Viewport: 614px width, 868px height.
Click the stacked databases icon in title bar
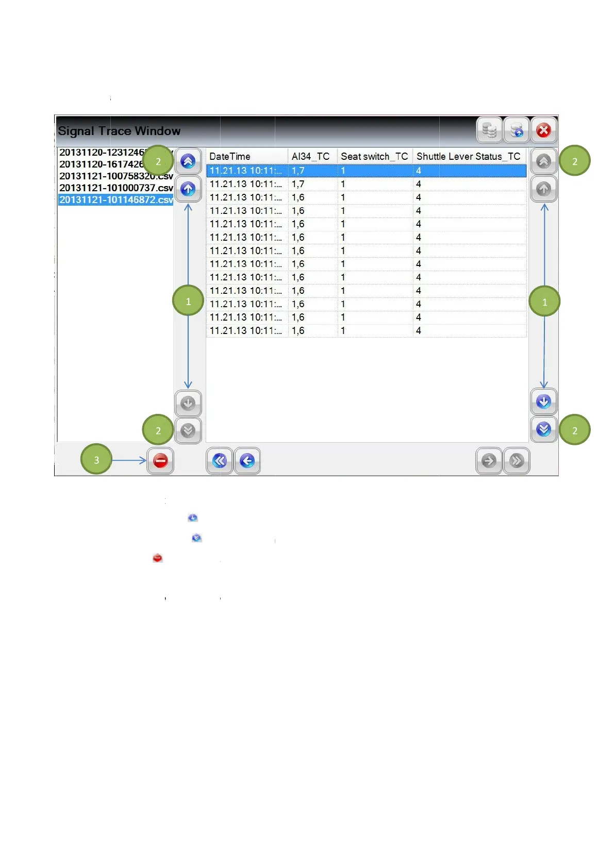489,130
